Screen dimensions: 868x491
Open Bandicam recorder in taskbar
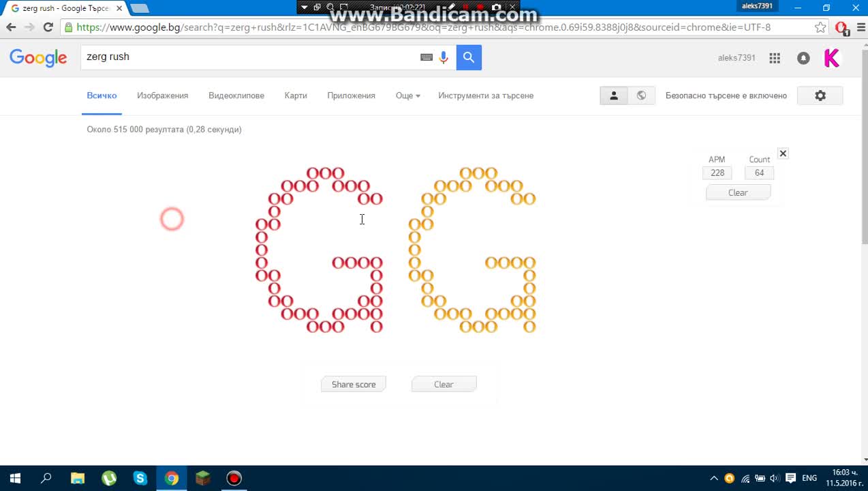pos(234,478)
